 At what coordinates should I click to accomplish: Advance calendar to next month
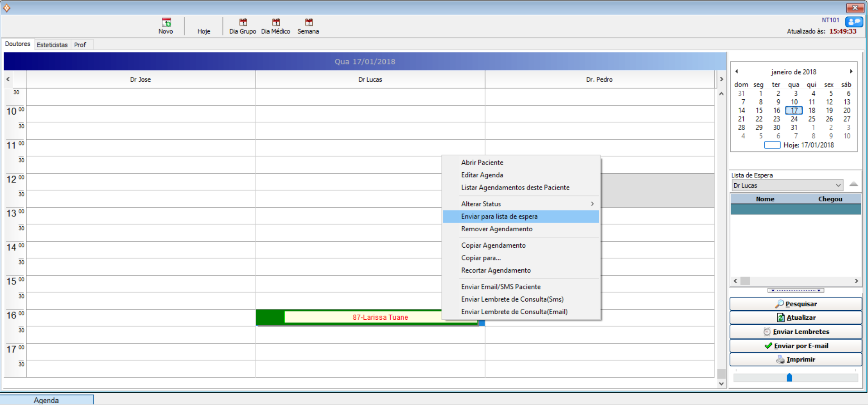tap(851, 71)
